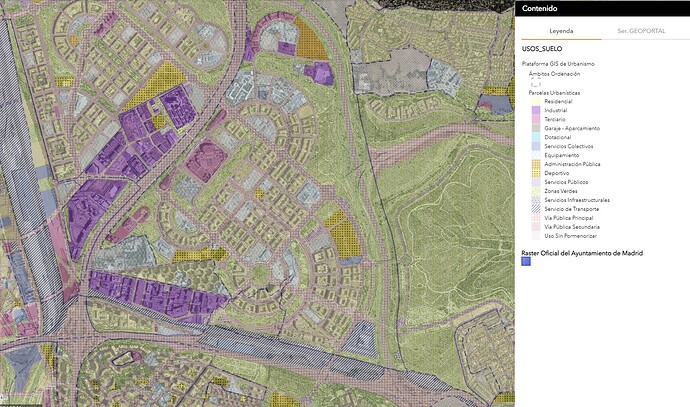
Task: Select the Terciario legend symbol
Action: point(535,119)
